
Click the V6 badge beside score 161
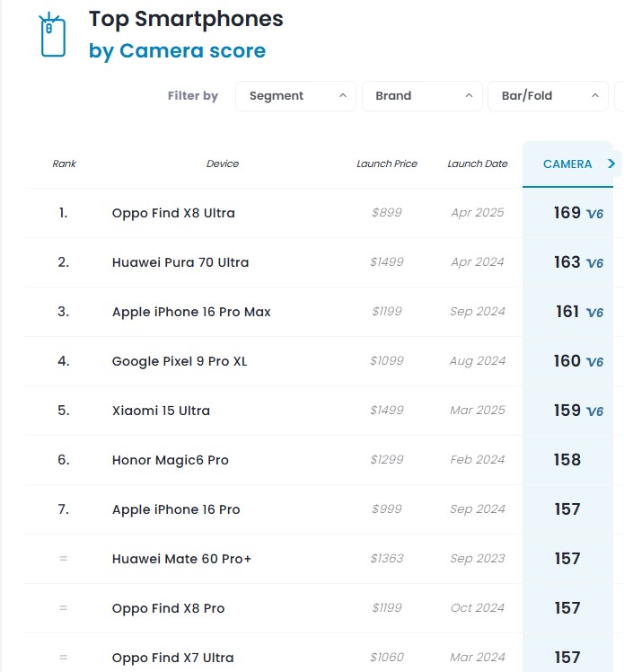click(594, 313)
